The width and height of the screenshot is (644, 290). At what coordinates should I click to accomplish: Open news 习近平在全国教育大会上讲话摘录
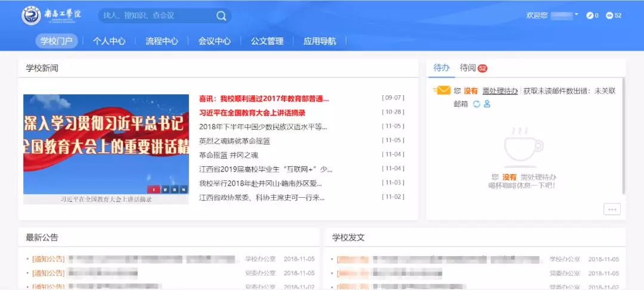(252, 113)
